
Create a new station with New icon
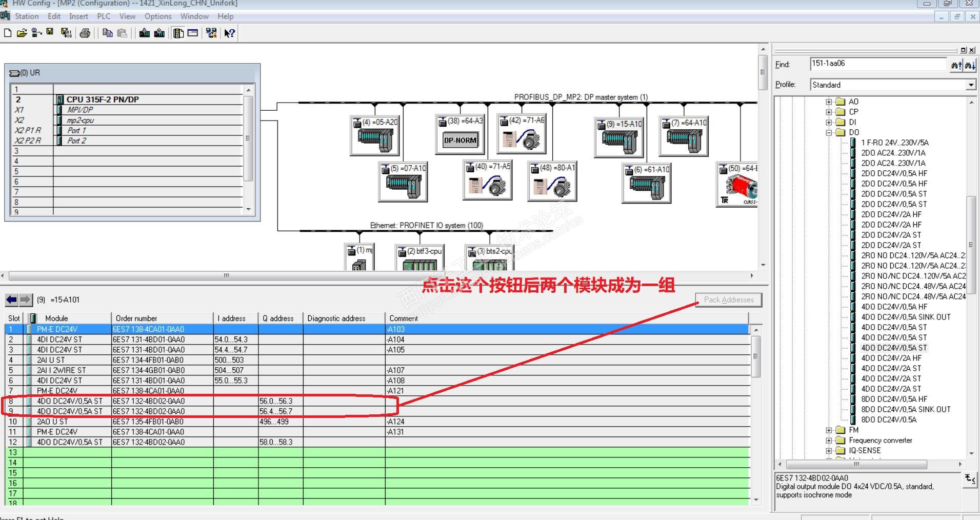click(8, 33)
